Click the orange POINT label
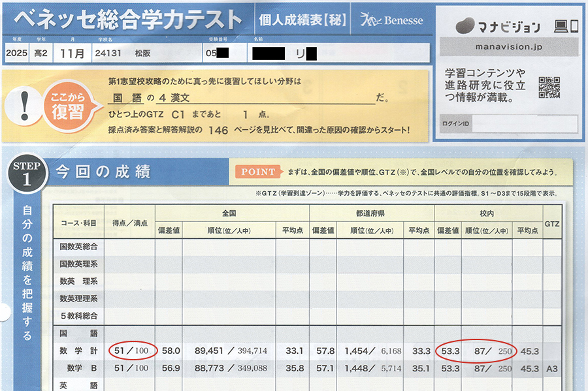588x391 pixels. pos(258,172)
